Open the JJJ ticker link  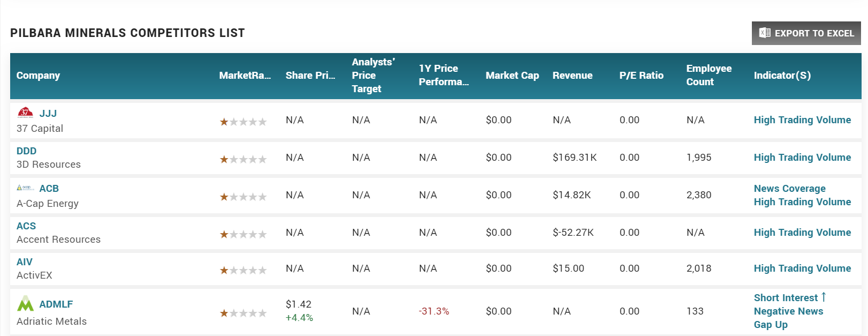(48, 114)
